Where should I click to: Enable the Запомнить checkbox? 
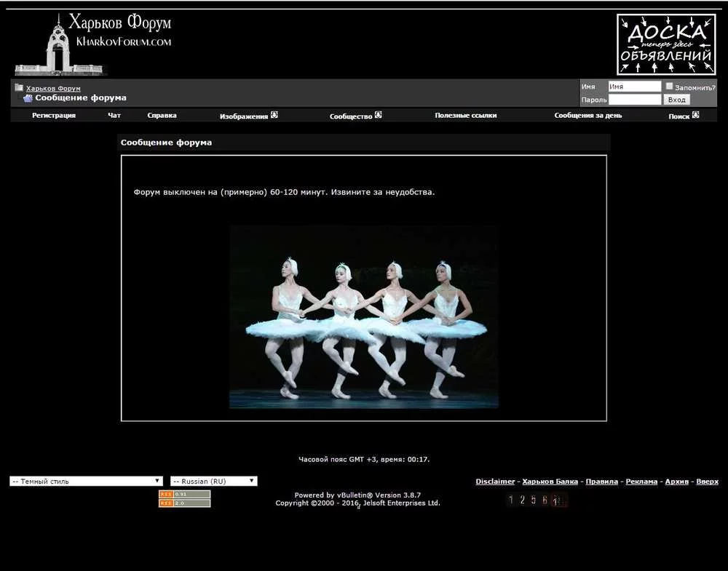coord(670,87)
